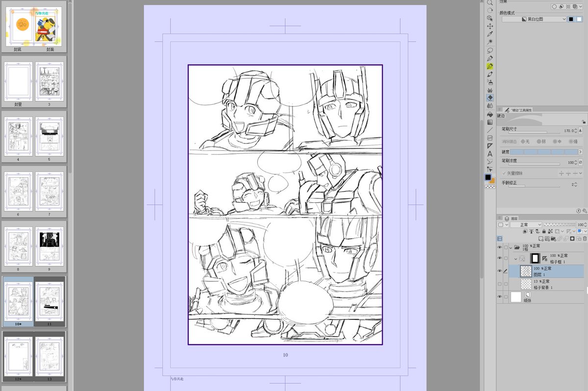
Task: Select the Airbrush tool
Action: coord(490,82)
